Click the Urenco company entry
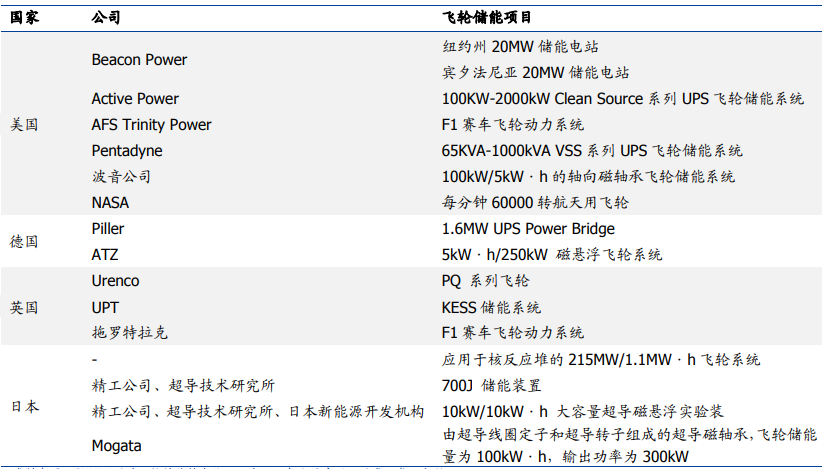This screenshot has height=469, width=822. click(115, 281)
